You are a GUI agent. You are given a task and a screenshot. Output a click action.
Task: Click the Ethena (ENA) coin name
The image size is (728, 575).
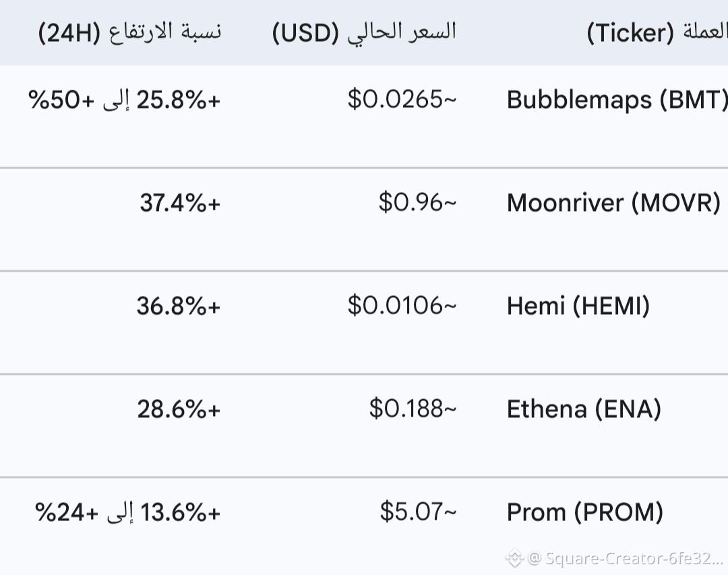tap(584, 409)
